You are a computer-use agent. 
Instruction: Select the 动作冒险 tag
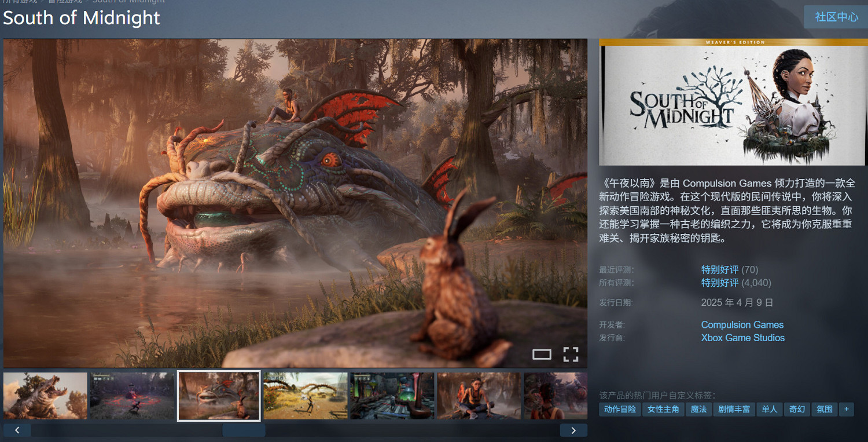(619, 409)
